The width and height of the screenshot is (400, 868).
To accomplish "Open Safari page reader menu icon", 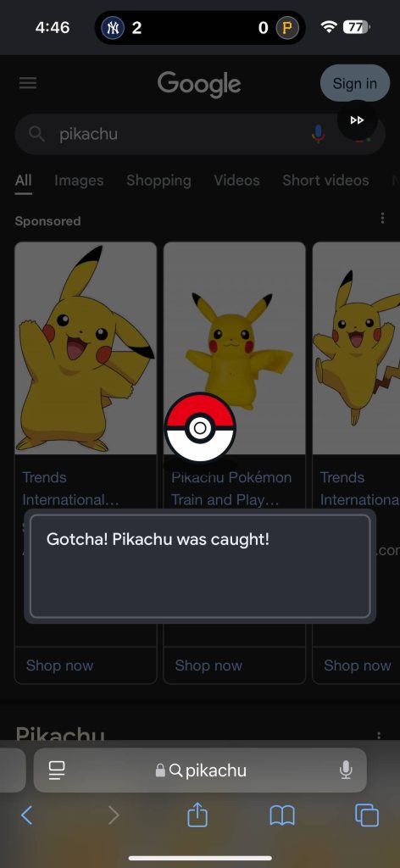I will pyautogui.click(x=57, y=770).
